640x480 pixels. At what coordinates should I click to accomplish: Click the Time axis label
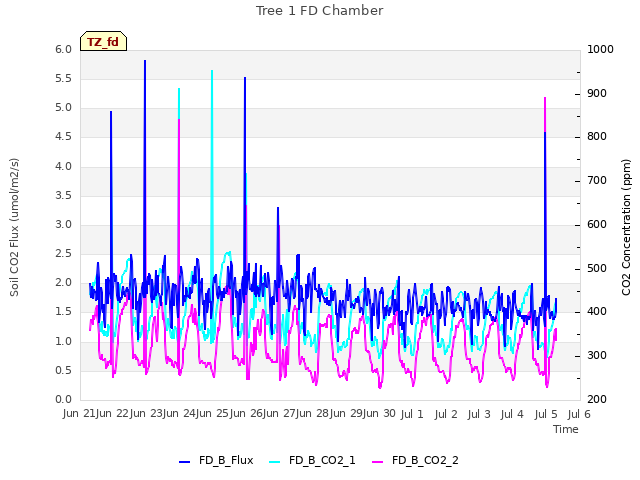point(566,429)
